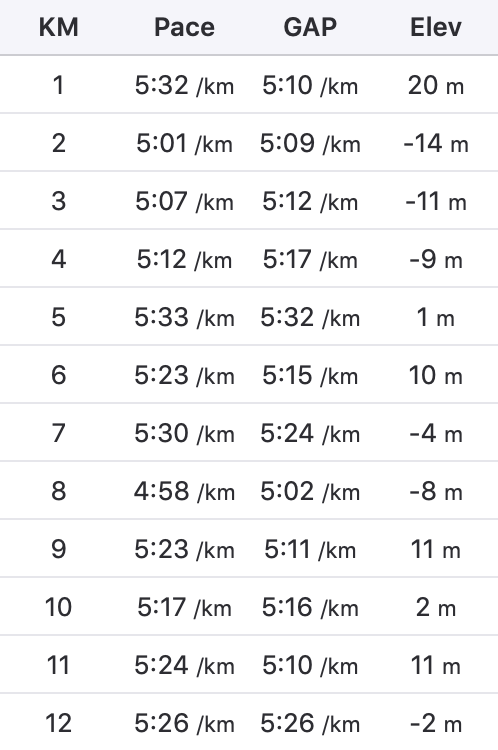This screenshot has width=498, height=750.
Task: Click the 5:26 /km GAP for kilometer 12
Action: pyautogui.click(x=310, y=723)
